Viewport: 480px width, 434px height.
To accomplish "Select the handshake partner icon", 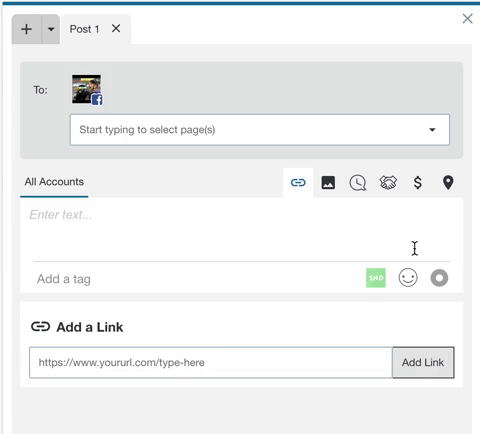I will tap(388, 183).
